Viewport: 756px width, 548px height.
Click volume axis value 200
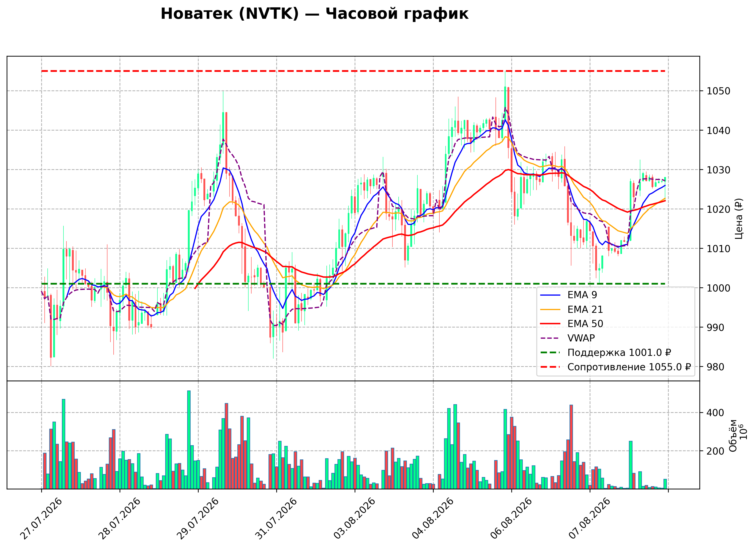coord(715,451)
